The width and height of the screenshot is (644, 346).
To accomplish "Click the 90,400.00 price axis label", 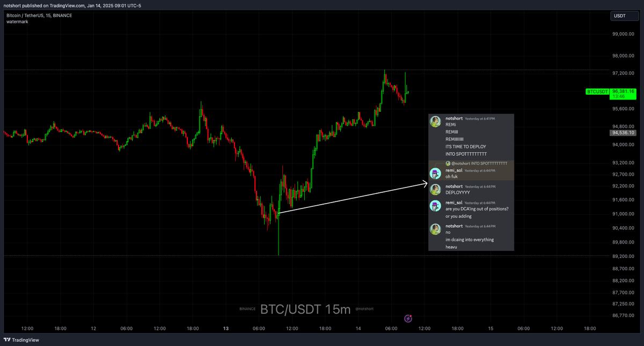I will click(x=623, y=228).
